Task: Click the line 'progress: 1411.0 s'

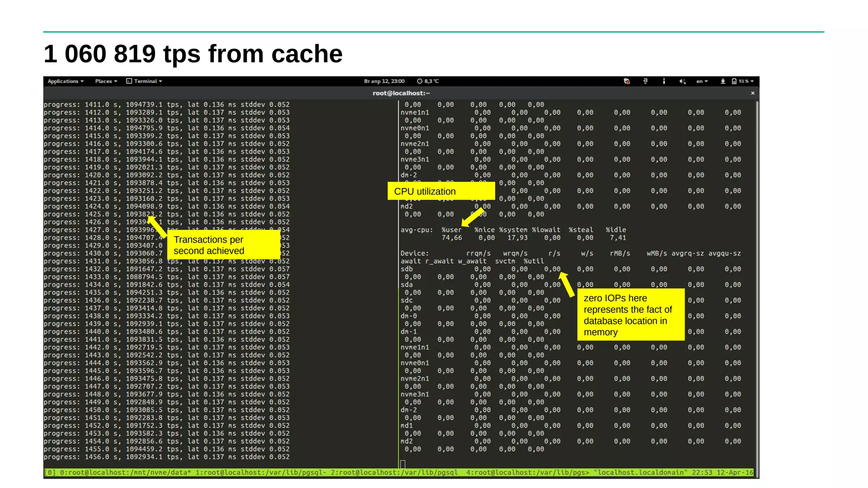Action: click(167, 105)
